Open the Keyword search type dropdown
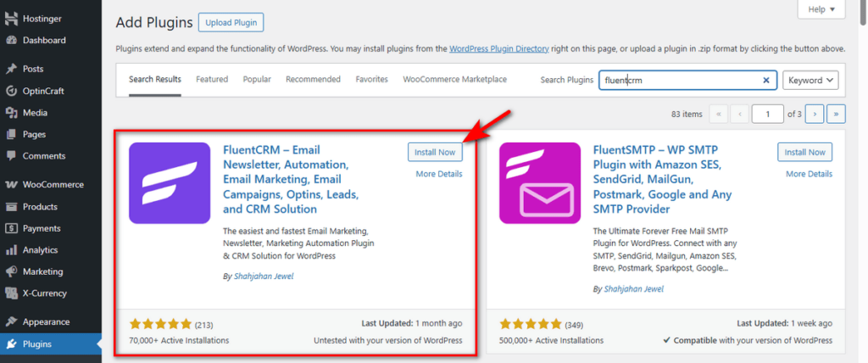 coord(810,81)
